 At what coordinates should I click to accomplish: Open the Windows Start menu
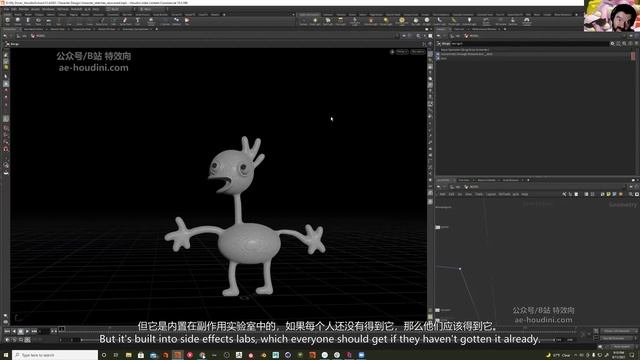pos(6,355)
